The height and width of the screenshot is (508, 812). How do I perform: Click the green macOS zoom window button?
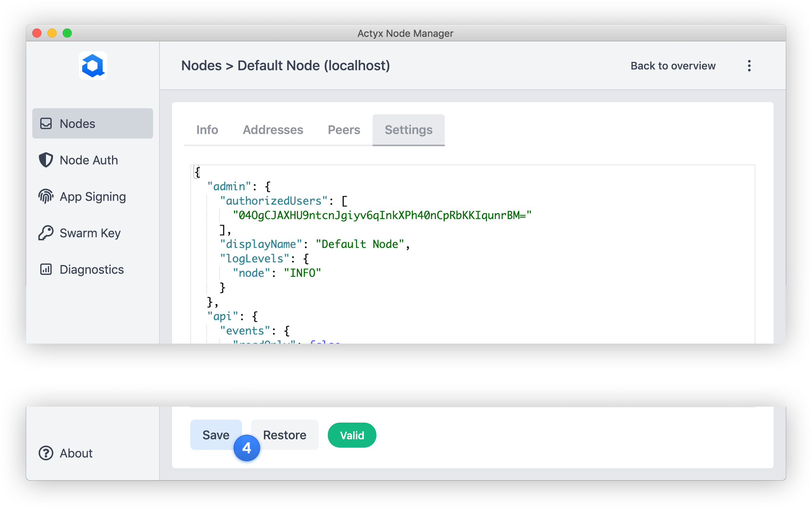67,33
